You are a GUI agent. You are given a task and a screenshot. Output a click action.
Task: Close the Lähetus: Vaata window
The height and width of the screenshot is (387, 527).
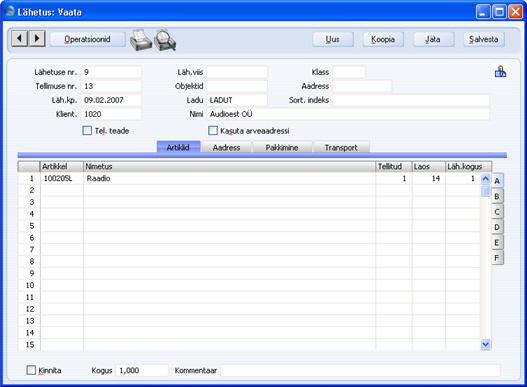pyautogui.click(x=515, y=12)
